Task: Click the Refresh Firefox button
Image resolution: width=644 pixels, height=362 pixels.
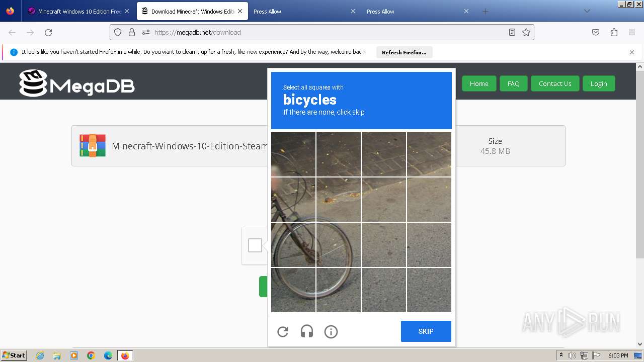Action: pyautogui.click(x=404, y=52)
